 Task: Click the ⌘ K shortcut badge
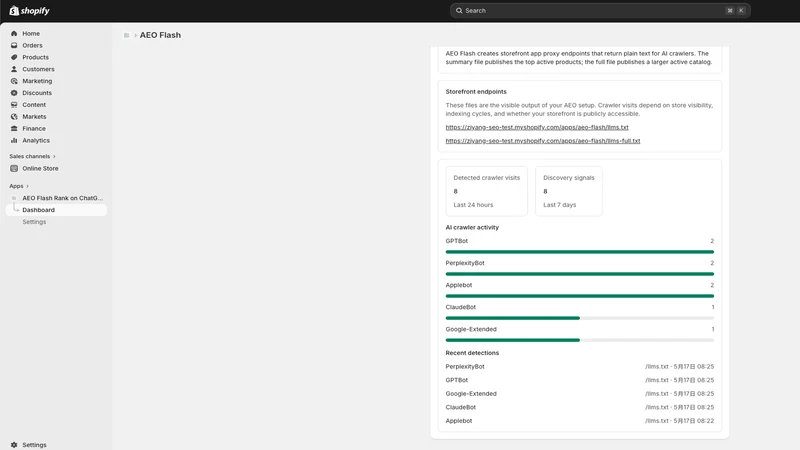click(735, 10)
